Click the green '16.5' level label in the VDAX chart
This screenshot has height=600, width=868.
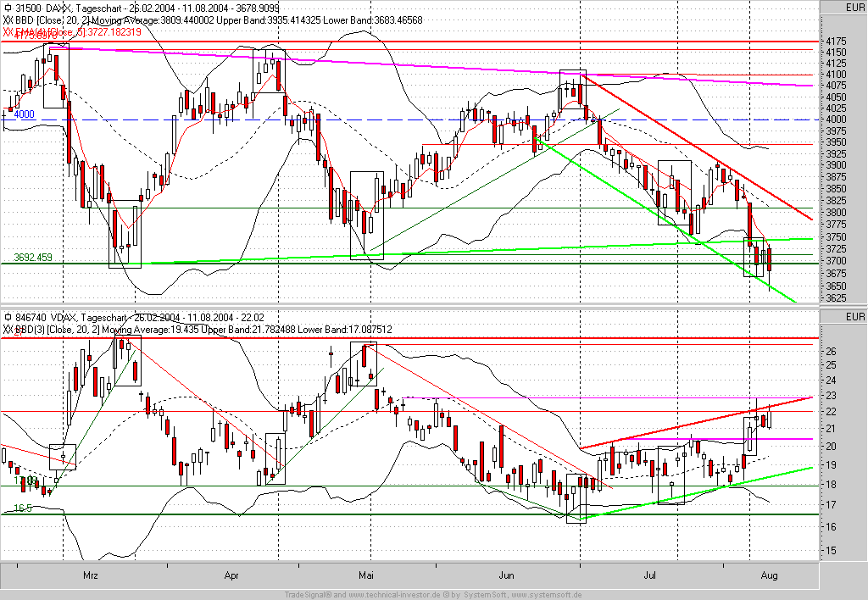(23, 508)
